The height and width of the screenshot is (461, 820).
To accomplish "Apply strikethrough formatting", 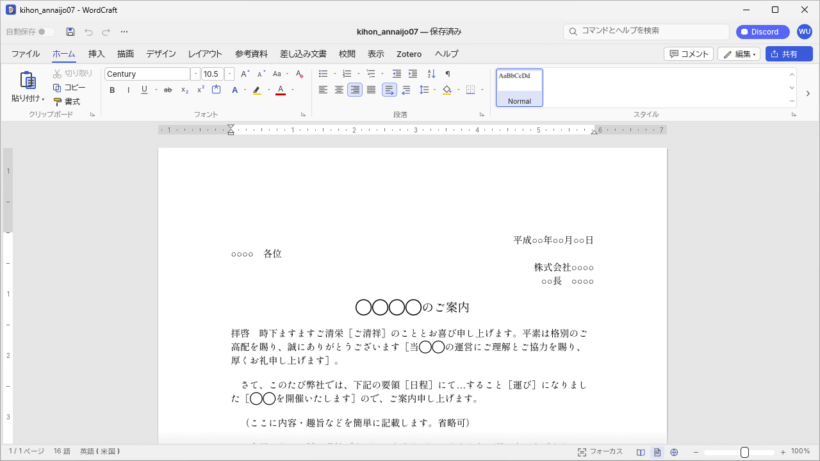I will tap(168, 90).
